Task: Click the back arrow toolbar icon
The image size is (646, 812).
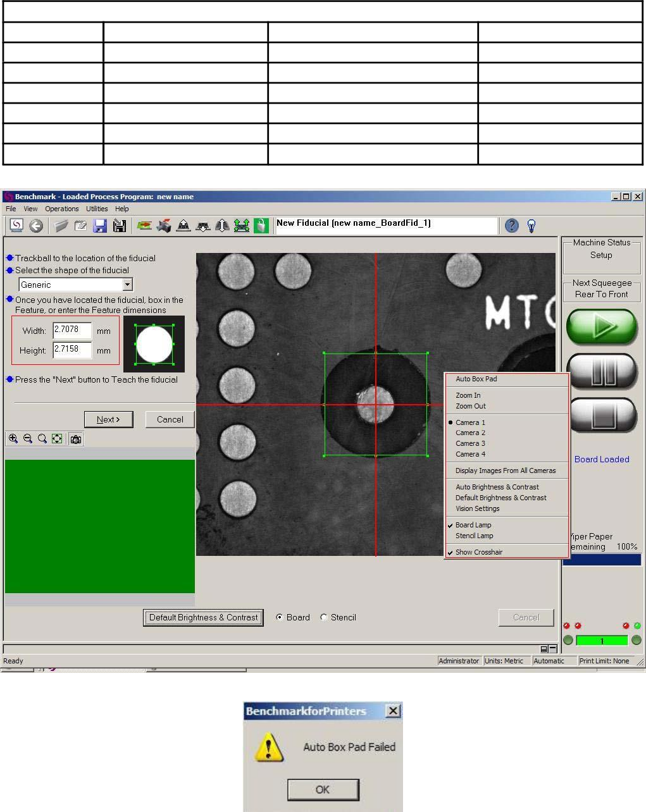Action: [x=36, y=226]
